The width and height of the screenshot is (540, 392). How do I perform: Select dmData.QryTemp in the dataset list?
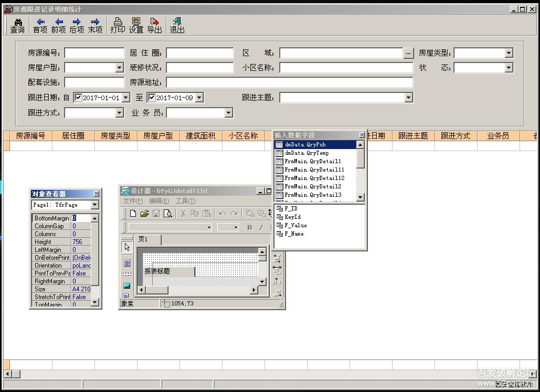point(315,153)
